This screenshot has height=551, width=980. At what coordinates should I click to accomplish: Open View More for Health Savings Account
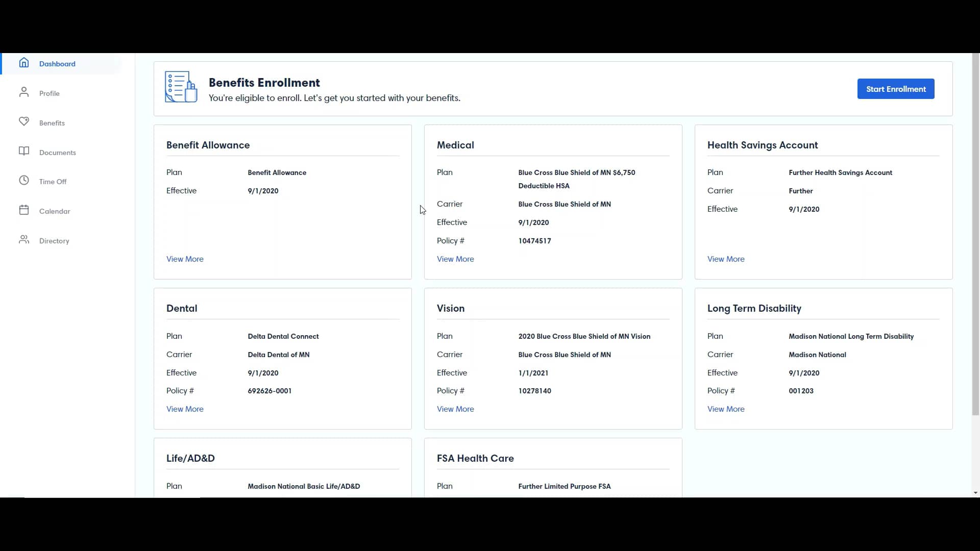(x=726, y=259)
